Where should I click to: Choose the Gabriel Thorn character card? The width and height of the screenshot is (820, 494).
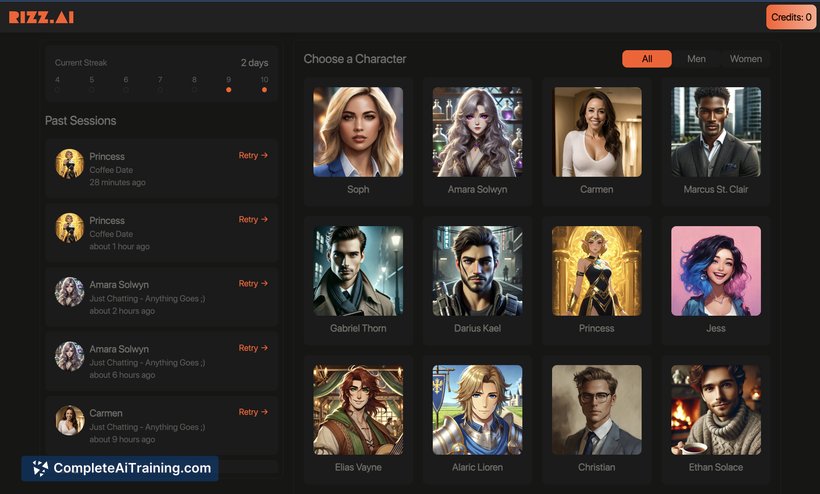[x=358, y=280]
